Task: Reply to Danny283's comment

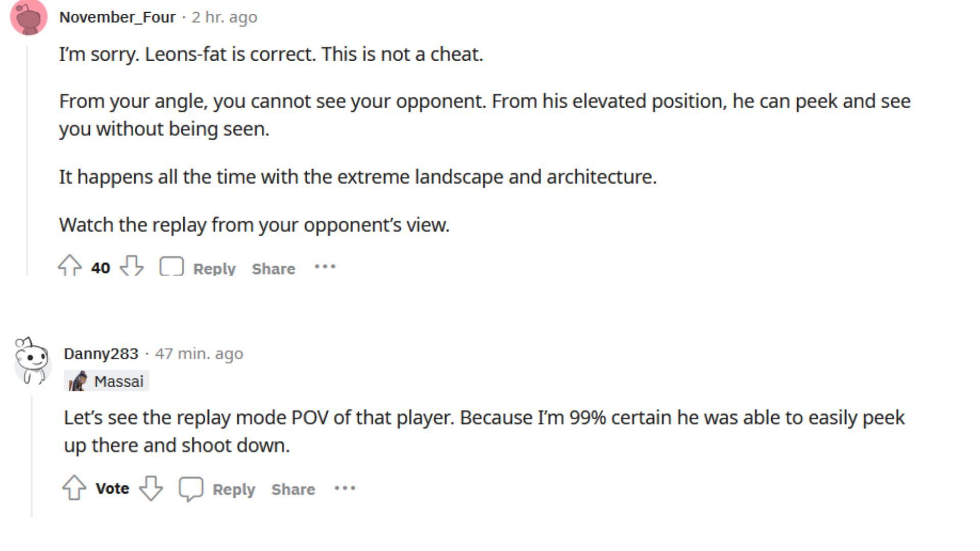Action: tap(234, 489)
